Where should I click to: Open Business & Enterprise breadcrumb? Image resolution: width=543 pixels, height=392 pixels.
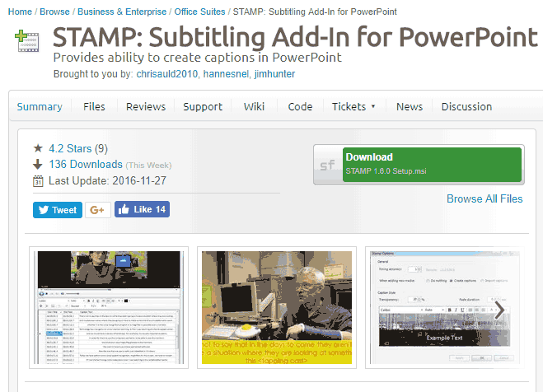point(122,12)
